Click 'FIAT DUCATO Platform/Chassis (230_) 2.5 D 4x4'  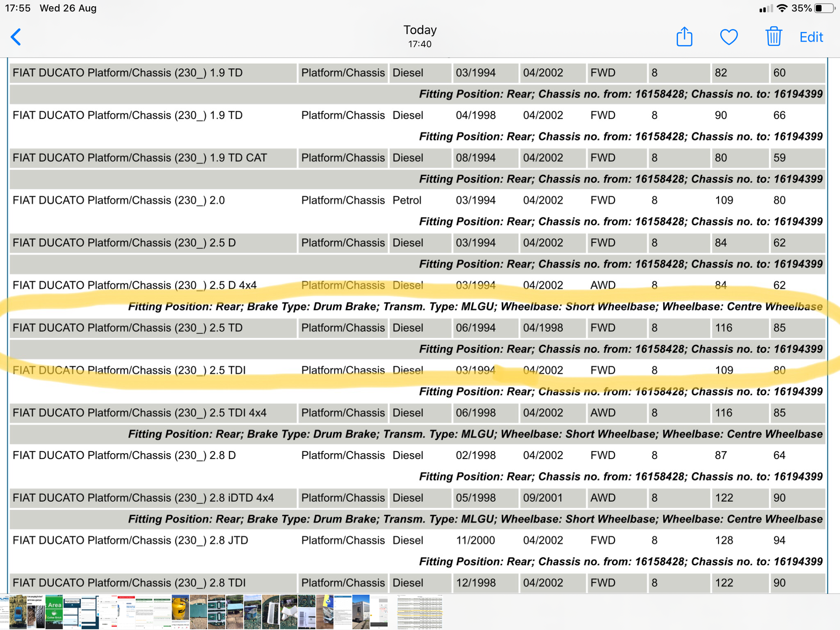tap(135, 285)
